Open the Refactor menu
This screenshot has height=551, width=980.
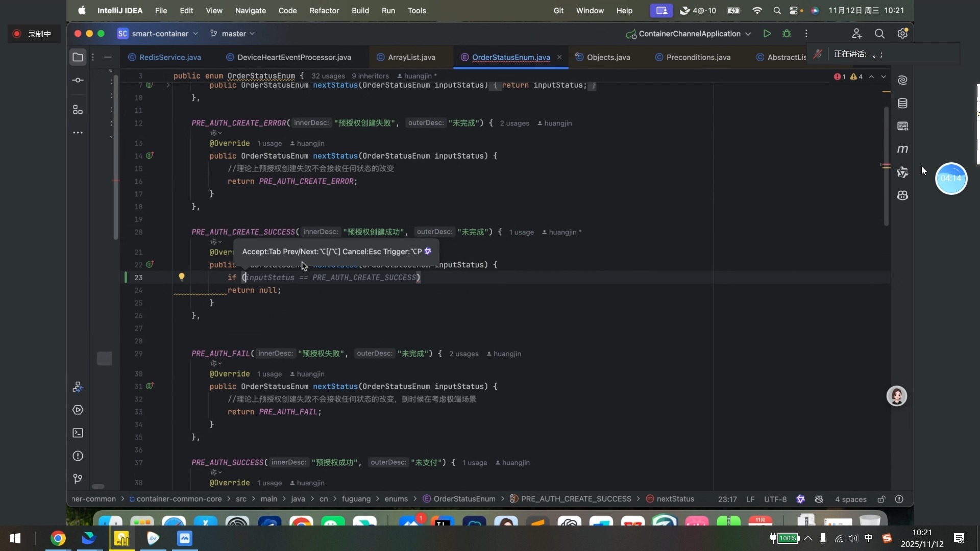pos(324,11)
